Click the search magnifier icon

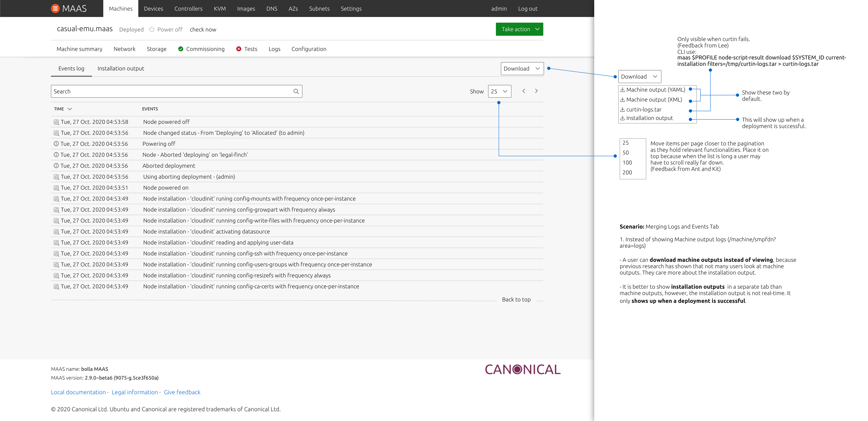[296, 91]
